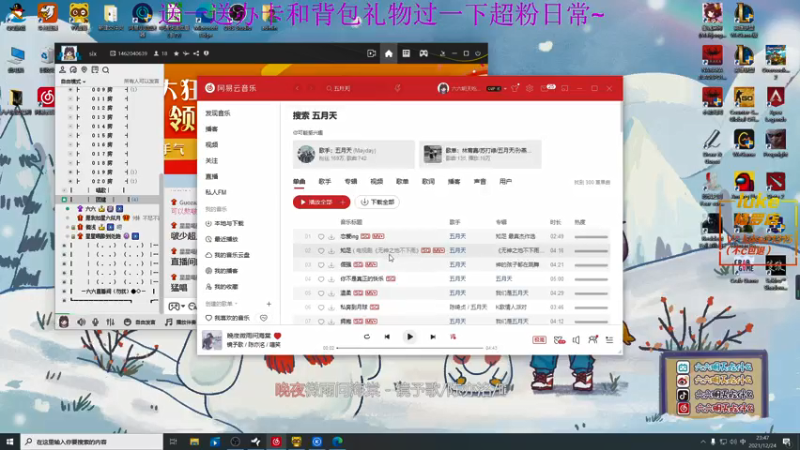
Task: Open the suggested playlist card
Action: (x=480, y=154)
